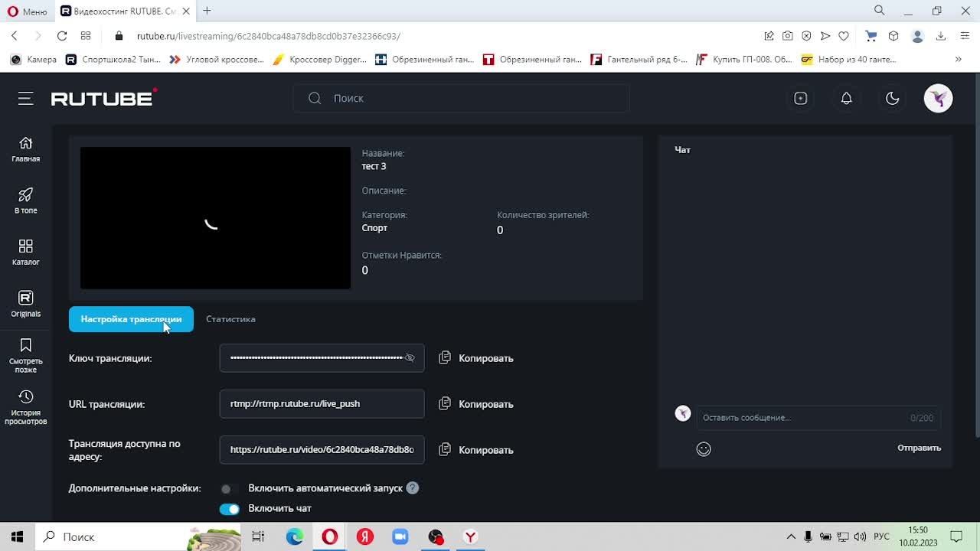Viewport: 980px width, 551px height.
Task: Open the Opera shopping cart icon
Action: (871, 36)
